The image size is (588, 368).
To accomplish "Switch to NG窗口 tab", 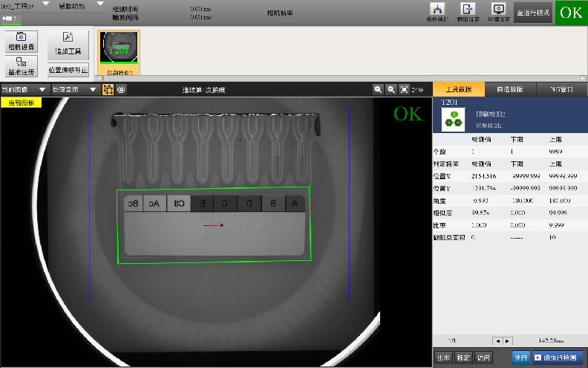I will pyautogui.click(x=561, y=89).
